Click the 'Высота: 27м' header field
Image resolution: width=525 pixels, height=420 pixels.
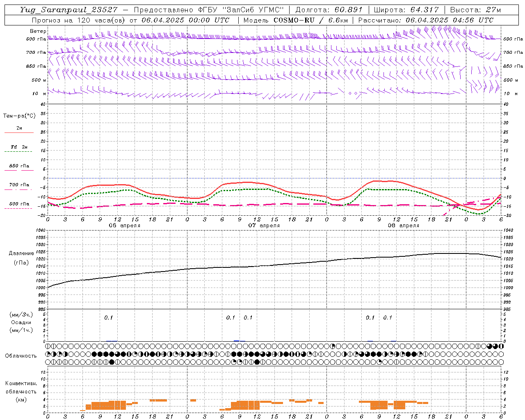475,10
